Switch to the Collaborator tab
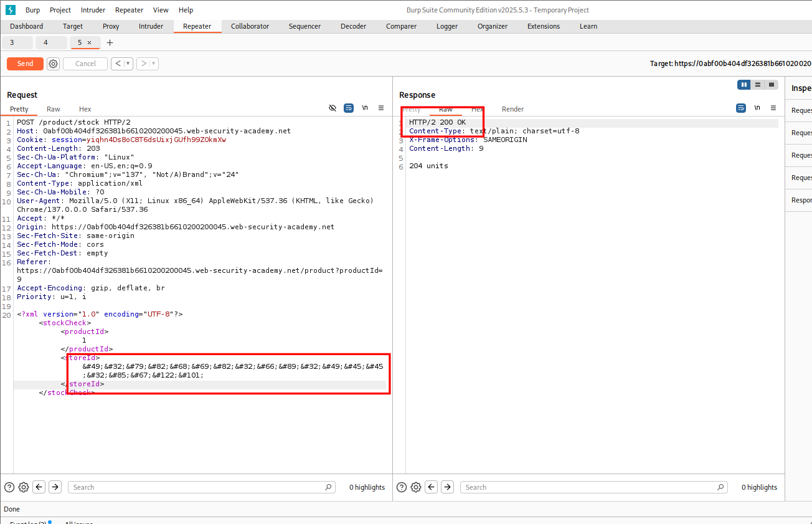Image resolution: width=812 pixels, height=524 pixels. click(250, 26)
